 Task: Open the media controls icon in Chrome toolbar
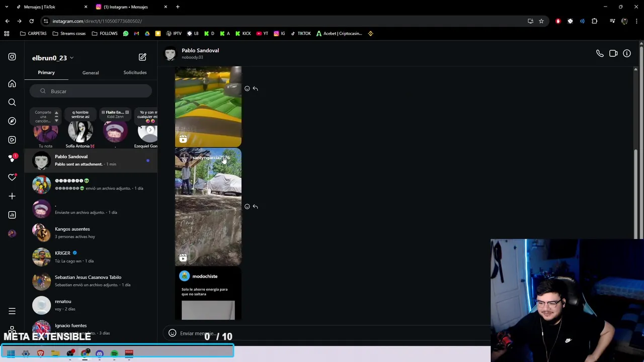click(612, 21)
